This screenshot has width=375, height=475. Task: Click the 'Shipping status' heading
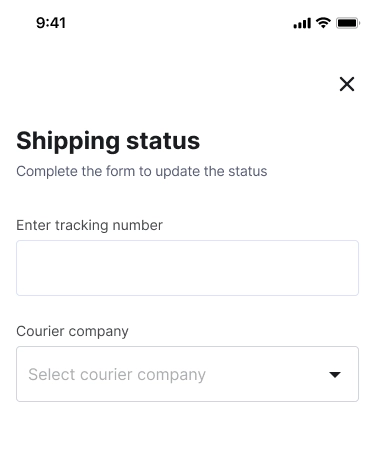pos(108,141)
